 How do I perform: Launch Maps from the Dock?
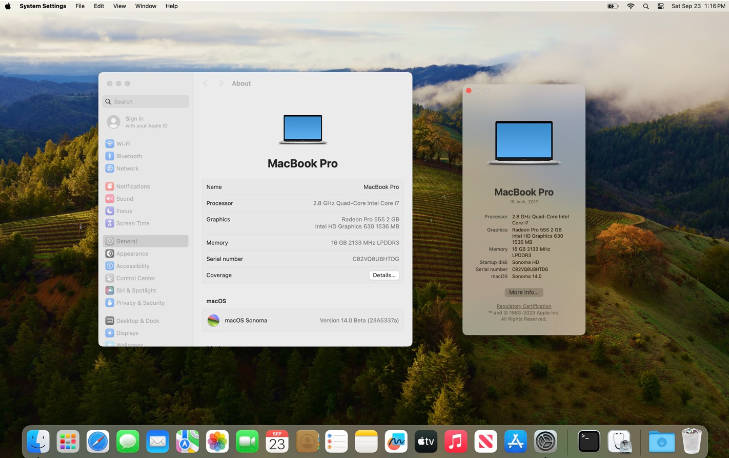[x=187, y=441]
